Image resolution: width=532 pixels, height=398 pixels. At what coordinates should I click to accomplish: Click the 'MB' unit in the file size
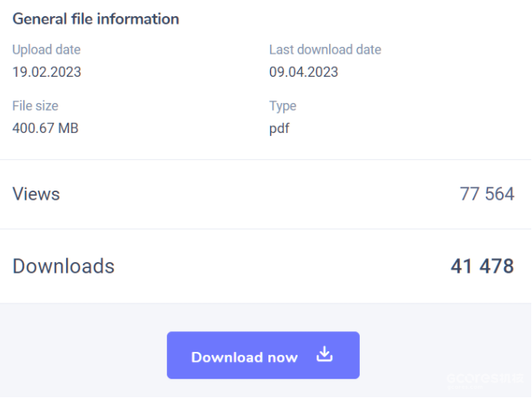[68, 128]
